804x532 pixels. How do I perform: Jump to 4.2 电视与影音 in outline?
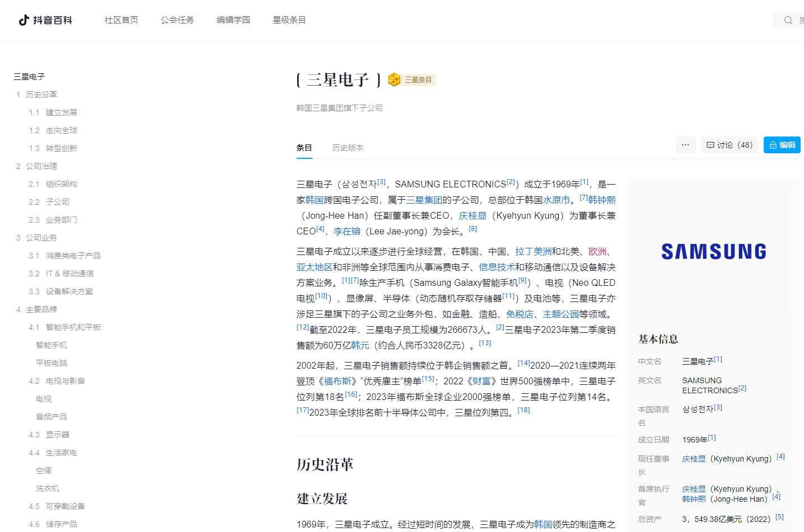click(57, 381)
